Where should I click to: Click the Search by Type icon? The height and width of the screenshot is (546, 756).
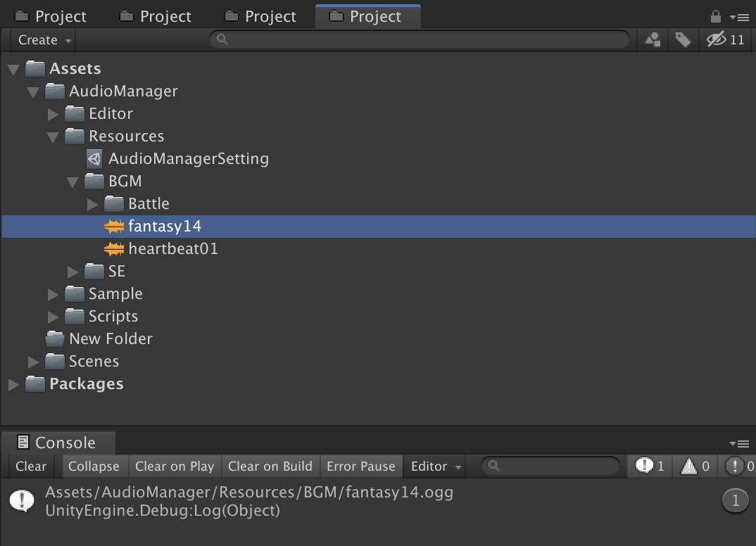point(653,39)
